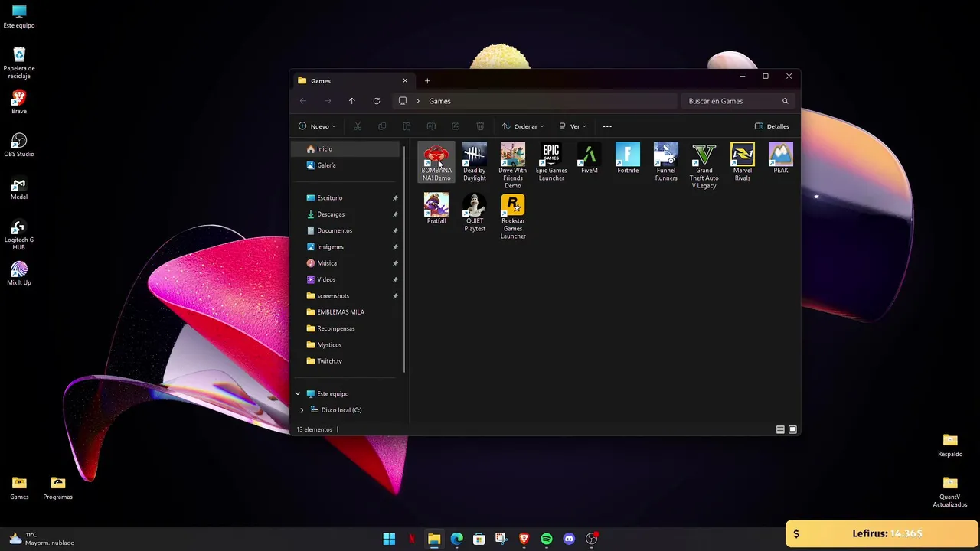This screenshot has width=980, height=551.
Task: Switch to large icons view layout
Action: tap(792, 430)
